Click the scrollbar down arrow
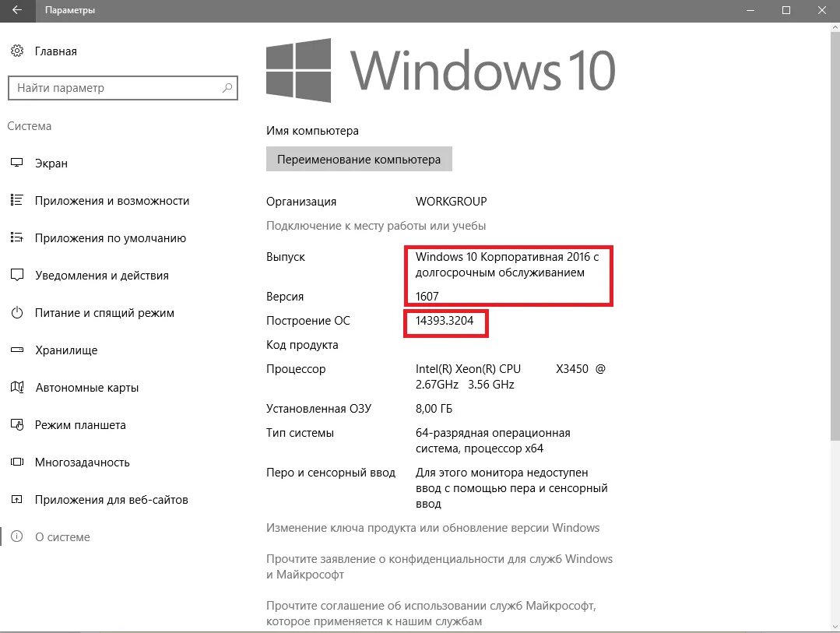Image resolution: width=840 pixels, height=633 pixels. point(835,626)
